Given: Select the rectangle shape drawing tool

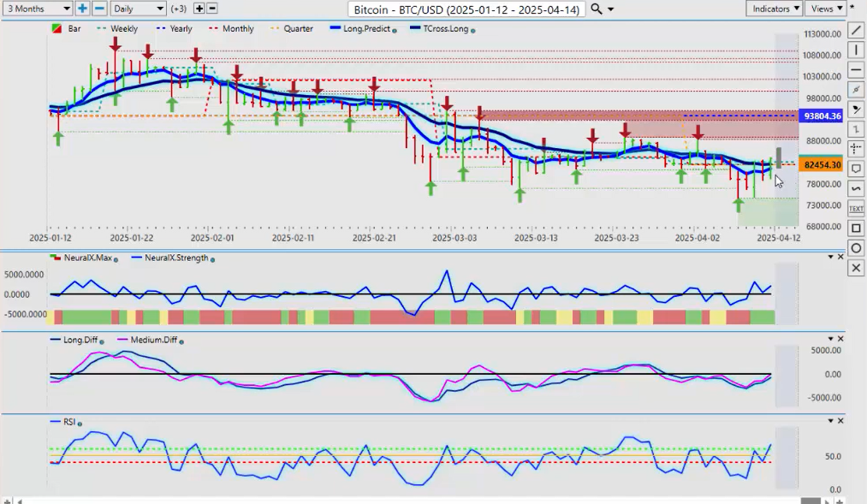Looking at the screenshot, I should [856, 228].
